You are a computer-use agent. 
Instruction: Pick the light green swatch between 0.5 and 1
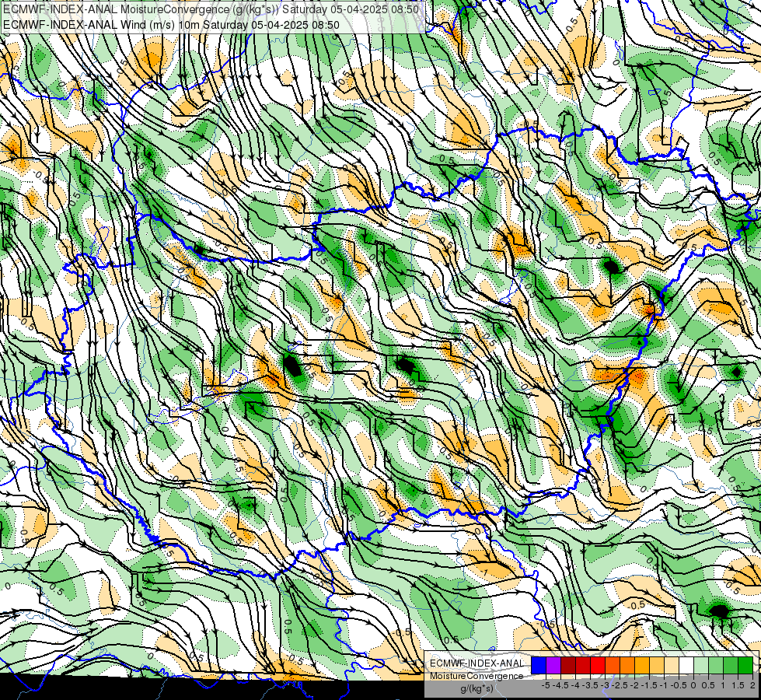pyautogui.click(x=717, y=666)
